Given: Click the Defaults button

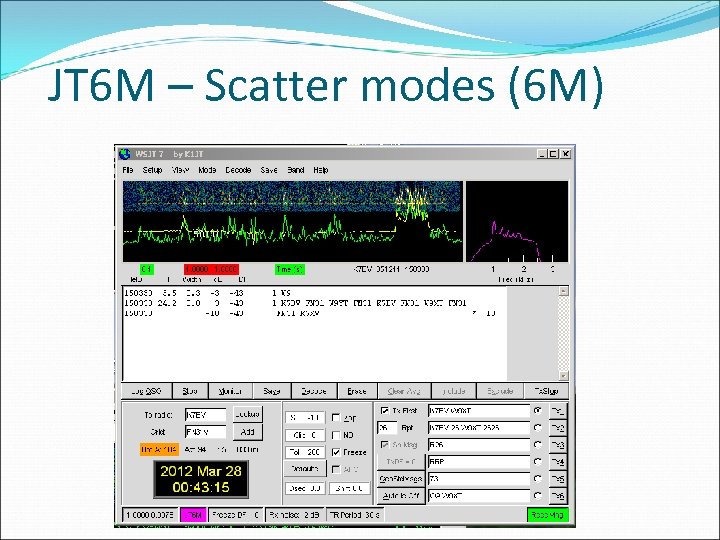Looking at the screenshot, I should 305,469.
